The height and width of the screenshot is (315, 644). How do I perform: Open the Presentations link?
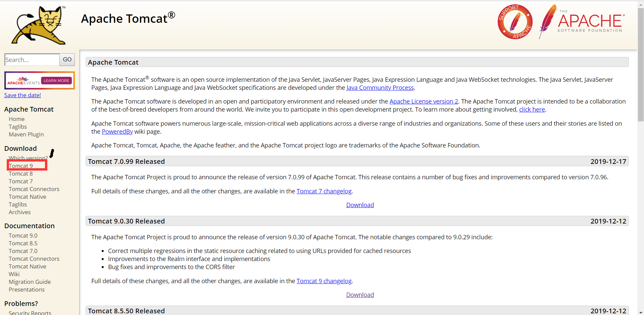pos(27,290)
